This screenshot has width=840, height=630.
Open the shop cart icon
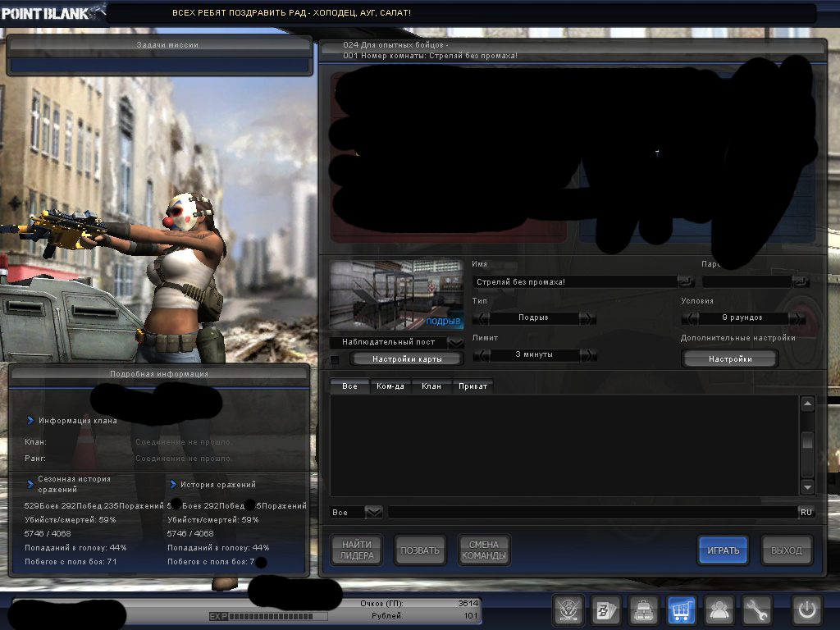pos(681,610)
